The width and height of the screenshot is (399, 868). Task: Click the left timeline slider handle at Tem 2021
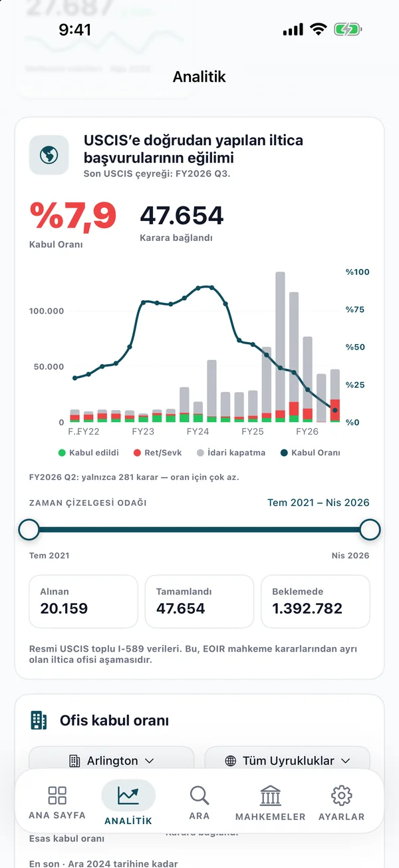click(x=29, y=530)
